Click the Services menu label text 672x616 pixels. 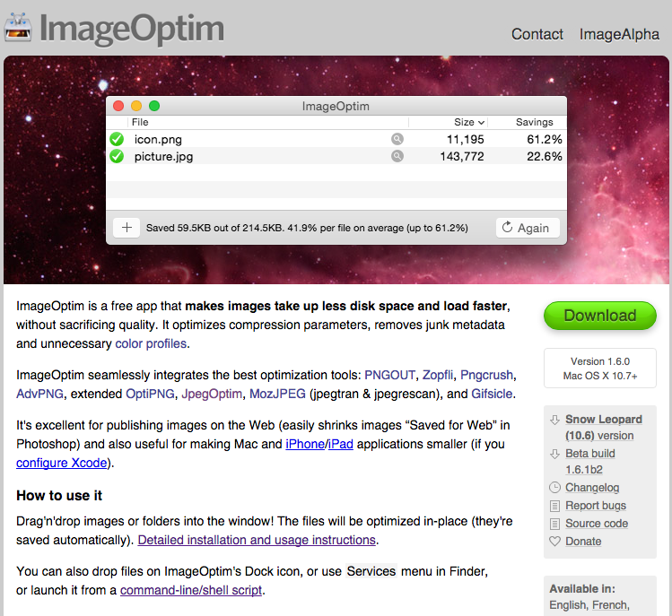pyautogui.click(x=371, y=571)
